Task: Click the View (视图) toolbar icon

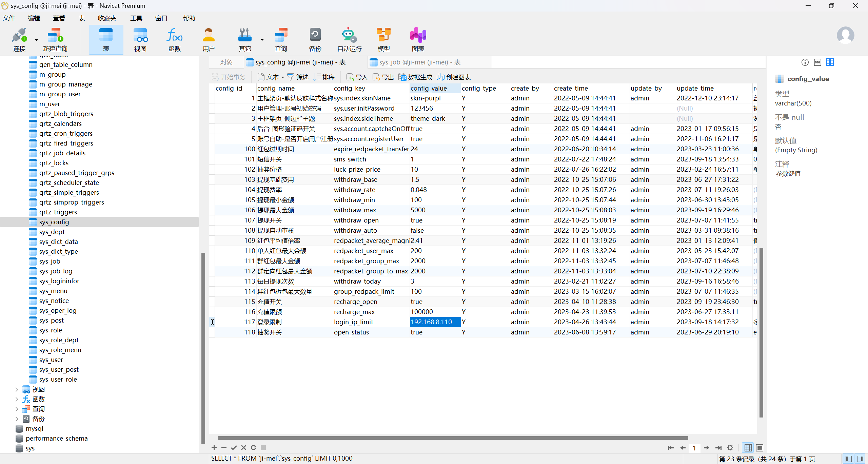Action: click(x=140, y=39)
